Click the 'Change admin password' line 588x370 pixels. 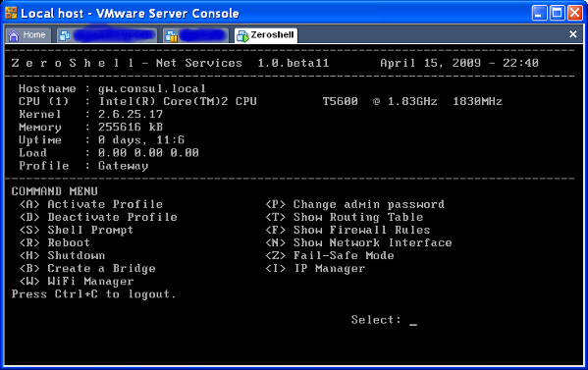pyautogui.click(x=354, y=204)
